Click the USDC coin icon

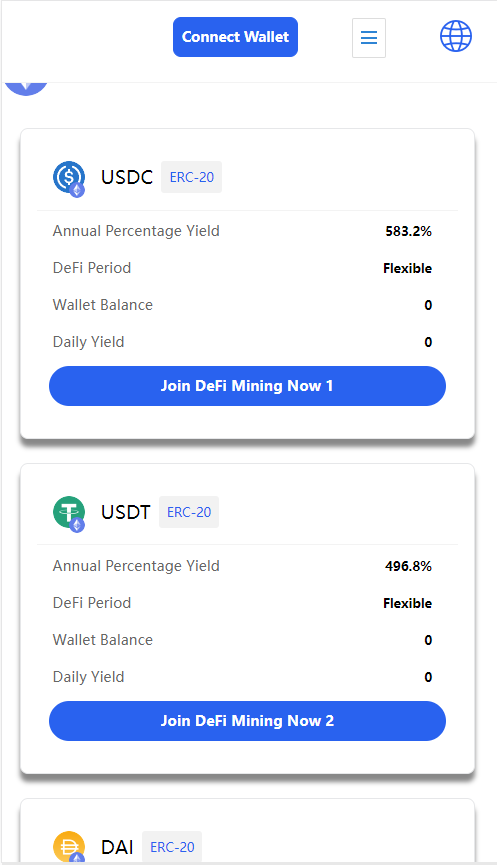(x=69, y=178)
